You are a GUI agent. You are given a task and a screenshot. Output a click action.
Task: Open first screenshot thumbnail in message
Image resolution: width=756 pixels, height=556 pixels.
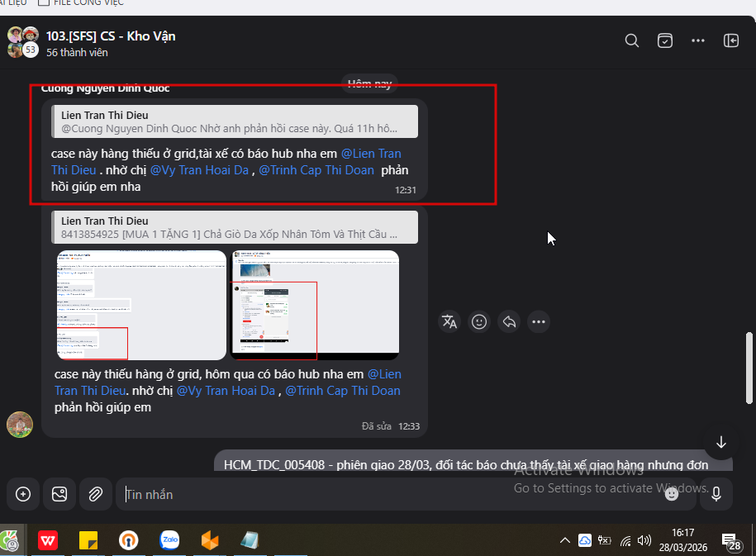pos(141,305)
